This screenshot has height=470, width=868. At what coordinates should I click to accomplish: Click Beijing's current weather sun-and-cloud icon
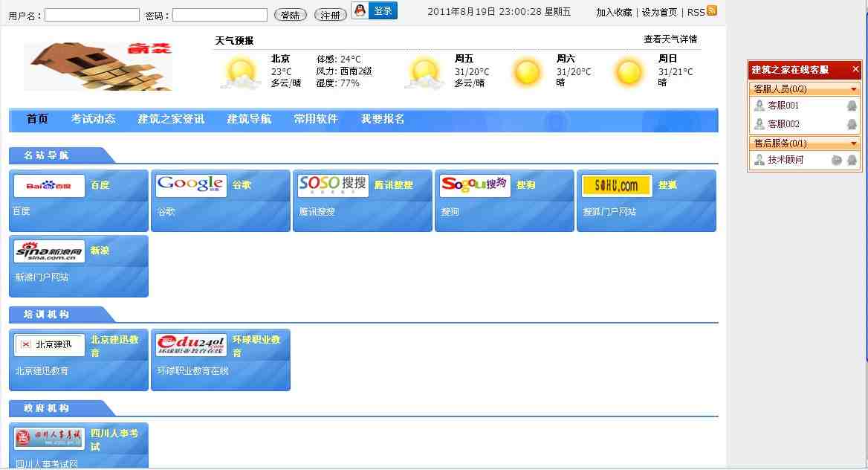[x=241, y=74]
